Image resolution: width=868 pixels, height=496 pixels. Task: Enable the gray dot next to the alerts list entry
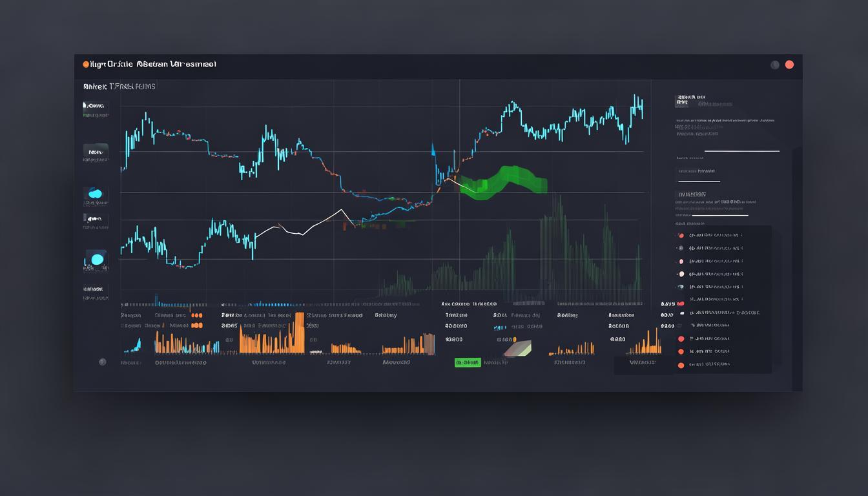(x=681, y=248)
